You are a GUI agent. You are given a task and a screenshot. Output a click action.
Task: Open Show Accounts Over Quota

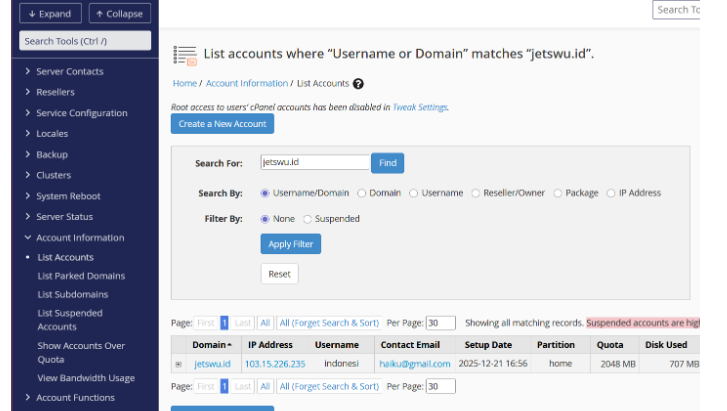pyautogui.click(x=81, y=353)
